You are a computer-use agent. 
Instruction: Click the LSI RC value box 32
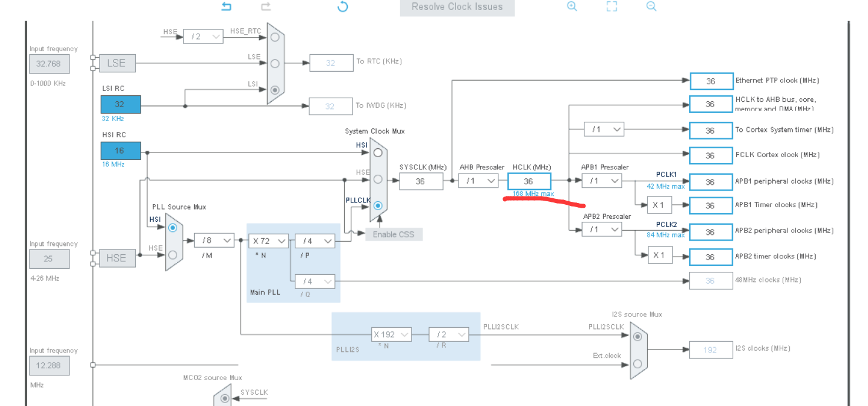pos(121,104)
